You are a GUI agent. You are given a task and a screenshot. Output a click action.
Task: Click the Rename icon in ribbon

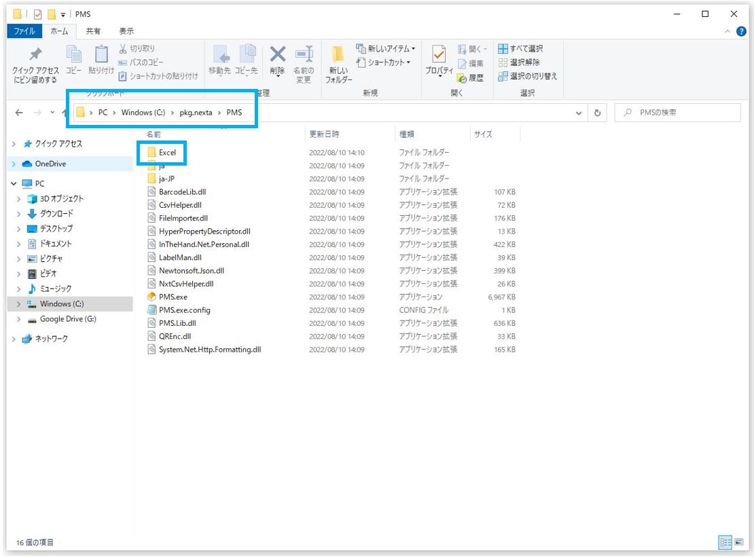pos(304,56)
